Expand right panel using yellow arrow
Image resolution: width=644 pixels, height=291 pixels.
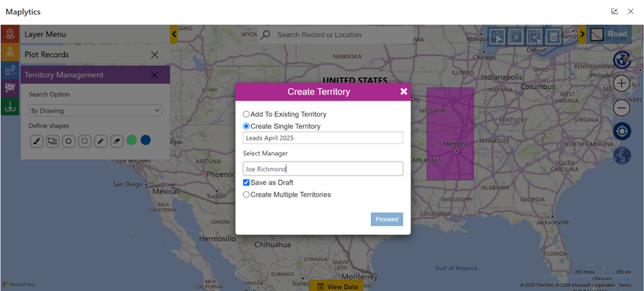[582, 34]
